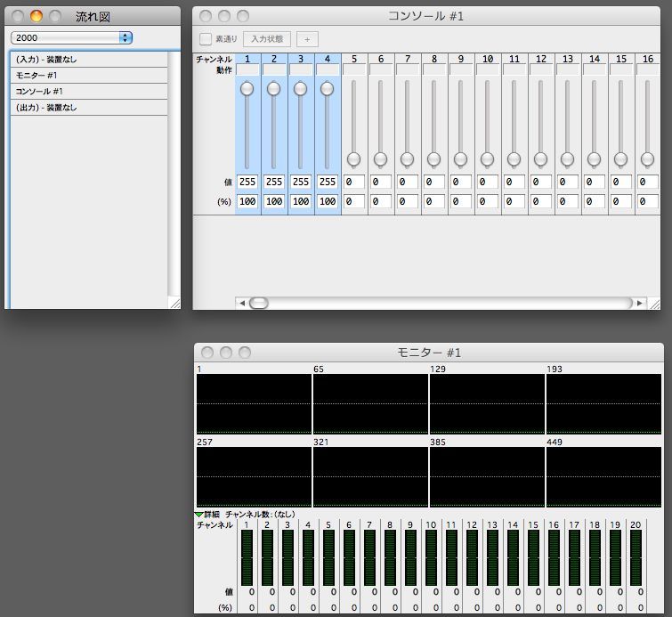Image resolution: width=672 pixels, height=617 pixels.
Task: Click the チャンネル数:(なし) label in Monitor
Action: tap(260, 514)
